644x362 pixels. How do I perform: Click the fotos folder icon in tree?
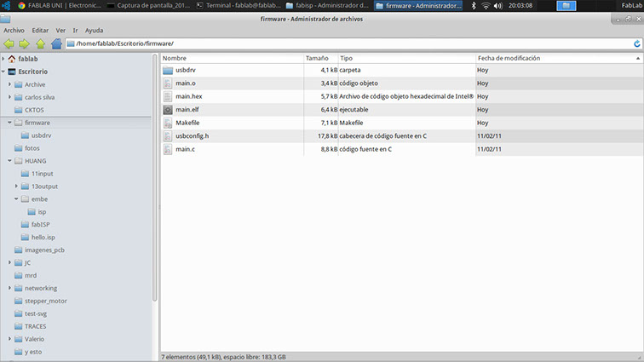click(19, 148)
